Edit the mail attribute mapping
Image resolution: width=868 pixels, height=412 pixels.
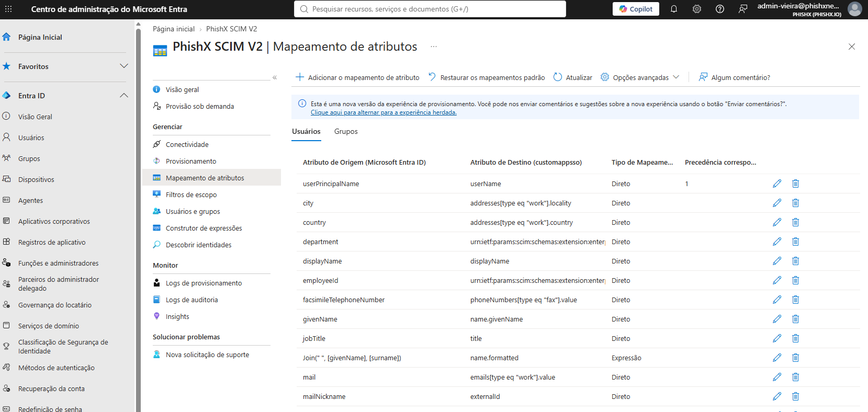pyautogui.click(x=777, y=377)
